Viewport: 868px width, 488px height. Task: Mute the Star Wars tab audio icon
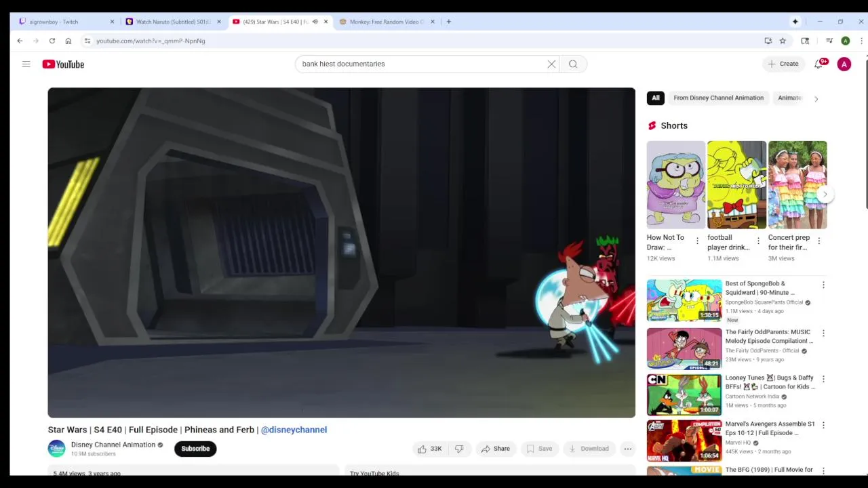315,22
